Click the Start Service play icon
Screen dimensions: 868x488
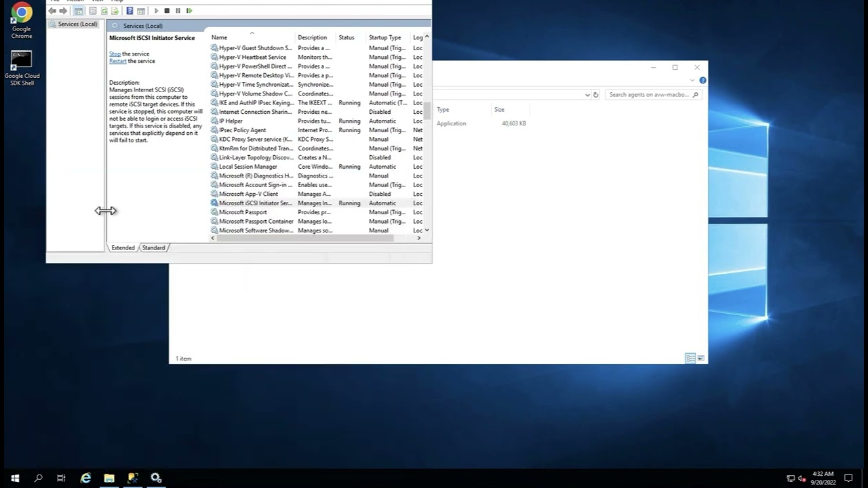(156, 11)
